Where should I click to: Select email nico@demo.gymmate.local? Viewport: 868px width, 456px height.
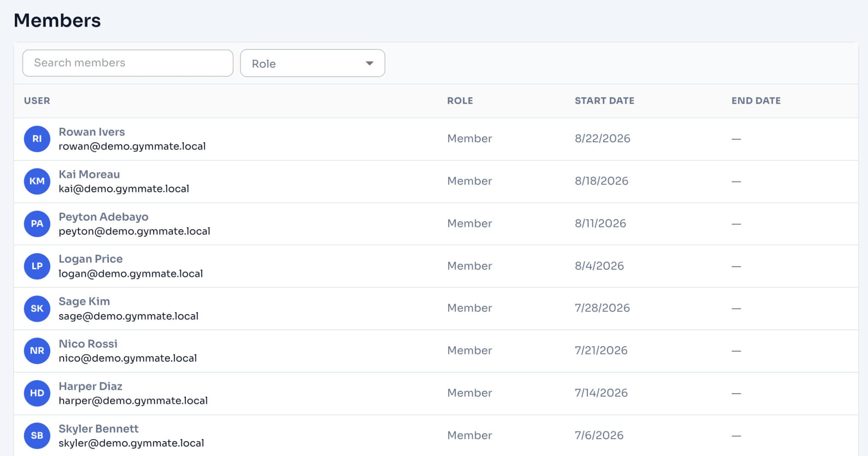(128, 358)
